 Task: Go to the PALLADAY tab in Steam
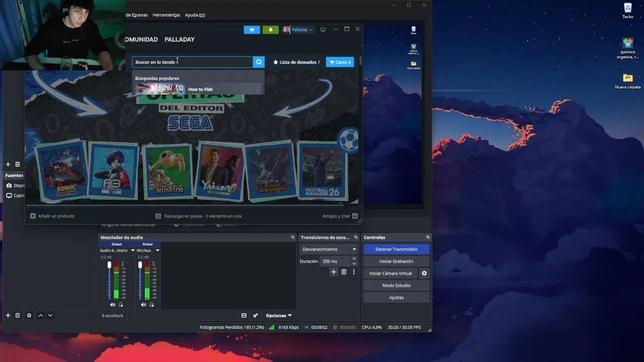pyautogui.click(x=180, y=39)
